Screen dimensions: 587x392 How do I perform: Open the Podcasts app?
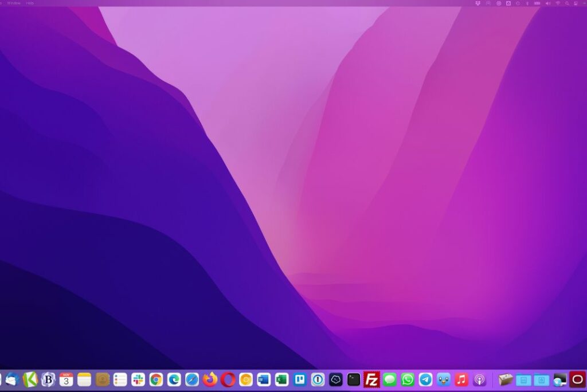(x=479, y=379)
